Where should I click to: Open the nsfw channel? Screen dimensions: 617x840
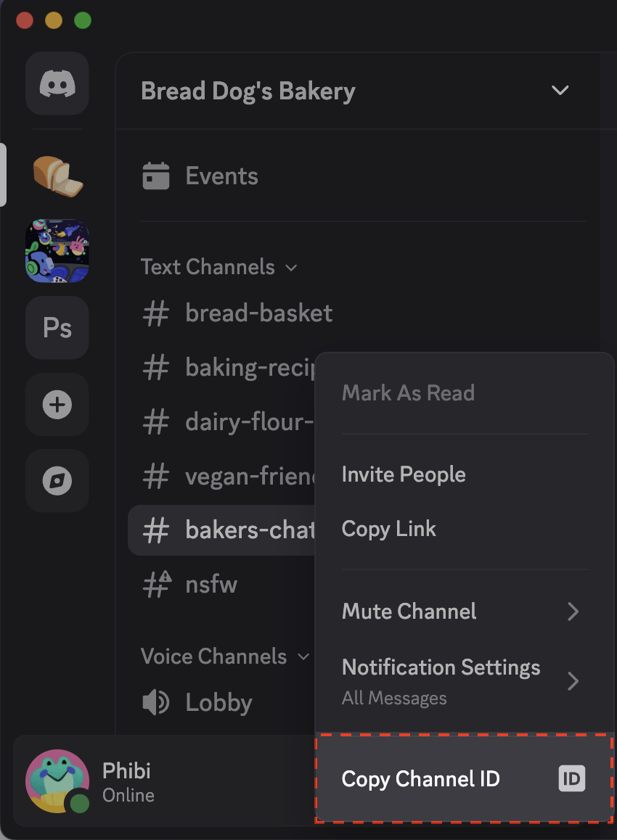pyautogui.click(x=211, y=585)
